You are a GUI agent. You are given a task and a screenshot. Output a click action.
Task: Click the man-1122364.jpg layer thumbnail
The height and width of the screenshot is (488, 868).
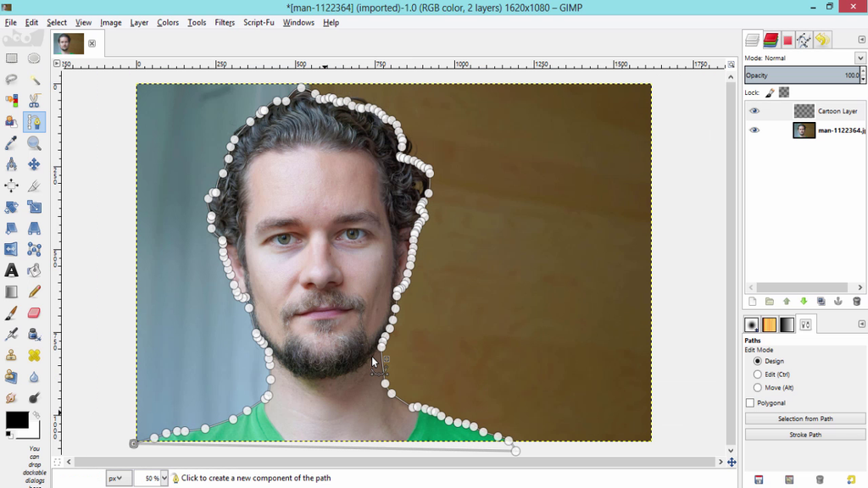(804, 130)
